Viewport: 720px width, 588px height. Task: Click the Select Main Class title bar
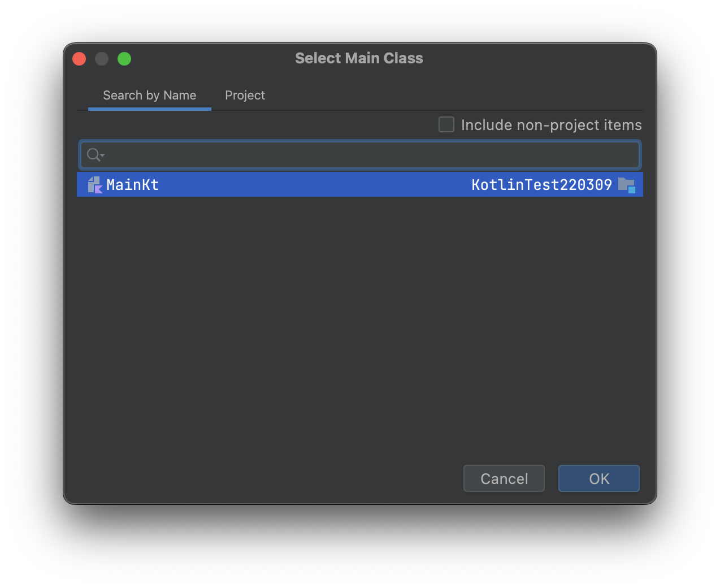click(359, 58)
